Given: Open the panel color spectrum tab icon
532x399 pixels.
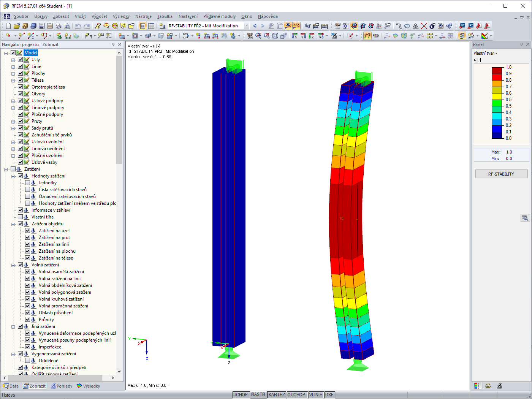Looking at the screenshot, I should click(x=477, y=386).
